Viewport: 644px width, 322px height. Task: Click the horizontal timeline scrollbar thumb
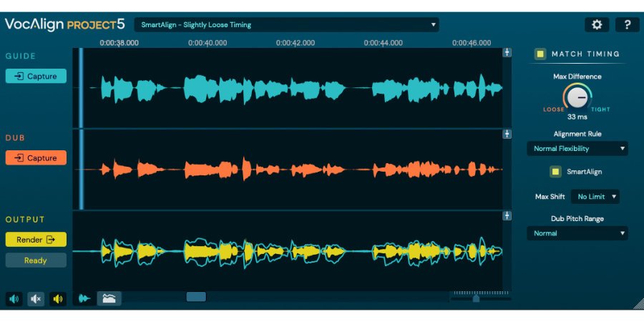pos(196,297)
